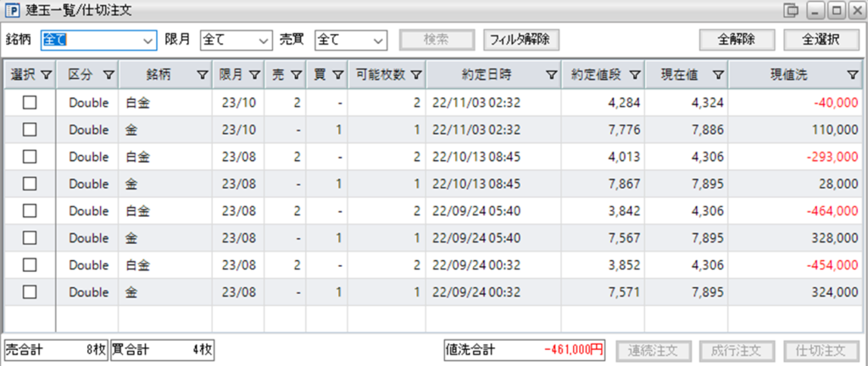Click the 全選択 button
This screenshot has height=366, width=868.
pyautogui.click(x=821, y=40)
